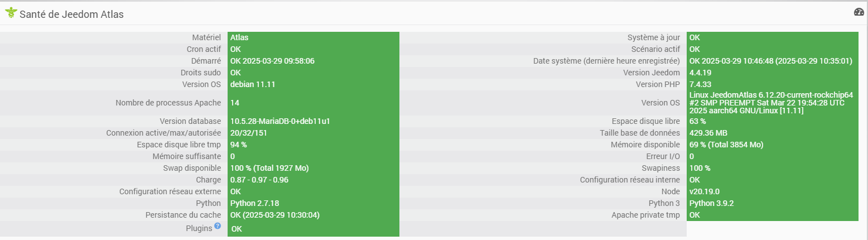Select the Matériel value "Atlas" cell
The image size is (868, 240).
[239, 37]
